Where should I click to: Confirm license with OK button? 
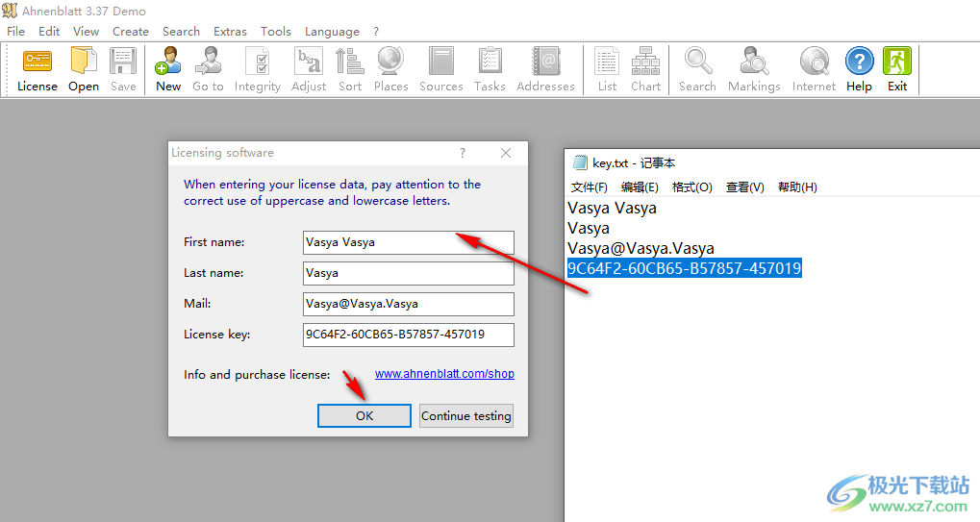pyautogui.click(x=364, y=416)
